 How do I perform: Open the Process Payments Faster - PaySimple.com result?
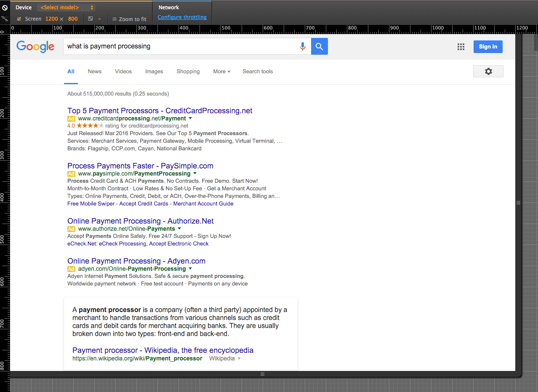tap(140, 166)
